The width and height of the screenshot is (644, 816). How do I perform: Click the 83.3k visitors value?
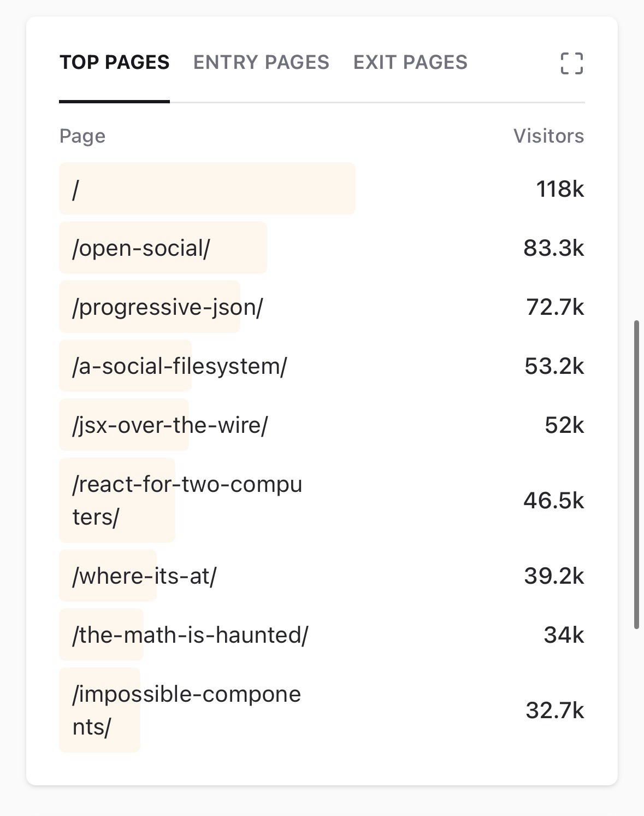[553, 248]
